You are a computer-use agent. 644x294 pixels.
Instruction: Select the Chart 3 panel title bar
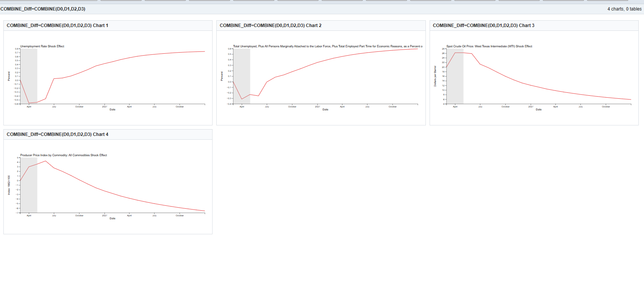point(534,26)
